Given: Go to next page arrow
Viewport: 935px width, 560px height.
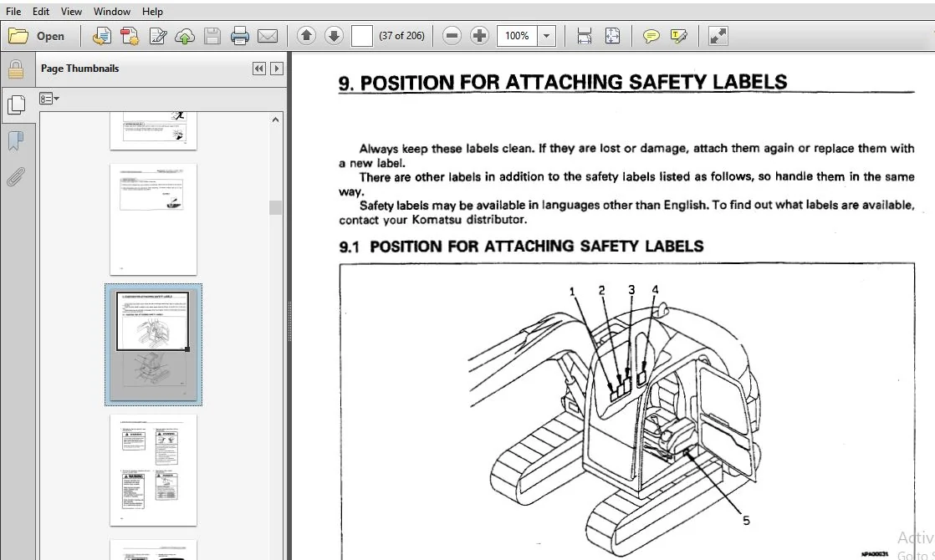Looking at the screenshot, I should (334, 36).
